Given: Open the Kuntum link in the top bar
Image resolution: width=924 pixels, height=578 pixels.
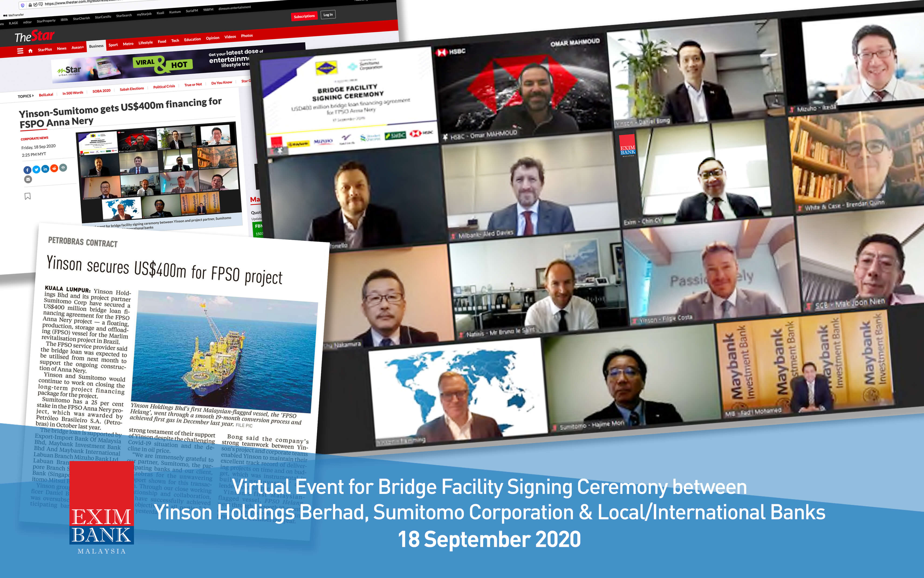Looking at the screenshot, I should point(175,12).
